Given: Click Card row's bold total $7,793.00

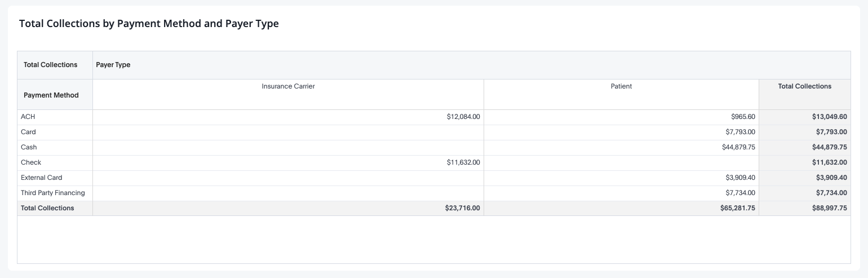Looking at the screenshot, I should click(831, 132).
